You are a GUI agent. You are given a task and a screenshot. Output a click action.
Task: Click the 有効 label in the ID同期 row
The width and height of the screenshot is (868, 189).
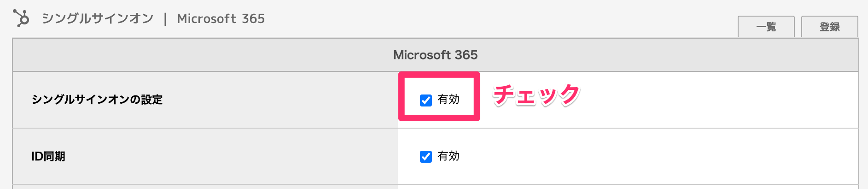[x=449, y=156]
